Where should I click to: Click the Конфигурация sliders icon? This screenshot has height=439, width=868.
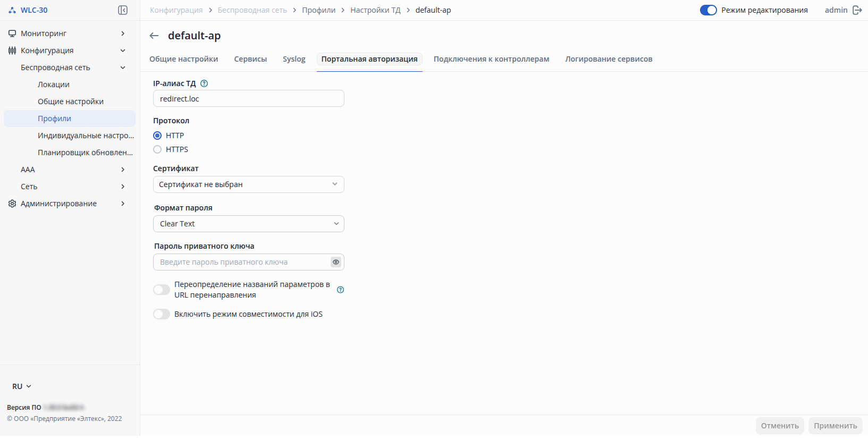[12, 50]
